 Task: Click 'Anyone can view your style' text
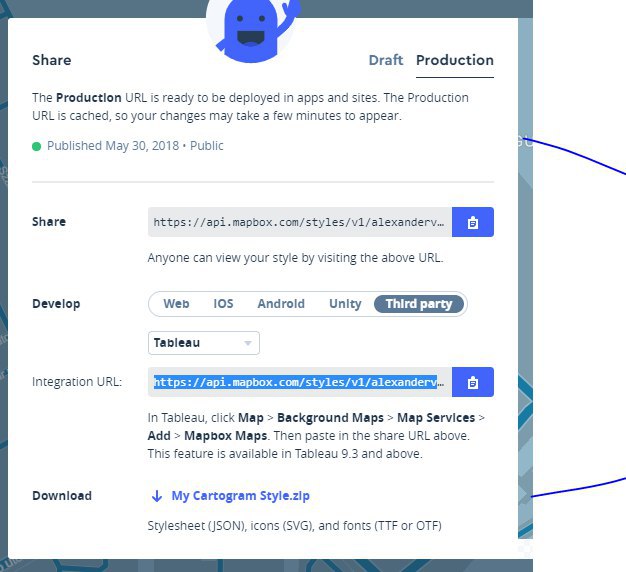(295, 258)
